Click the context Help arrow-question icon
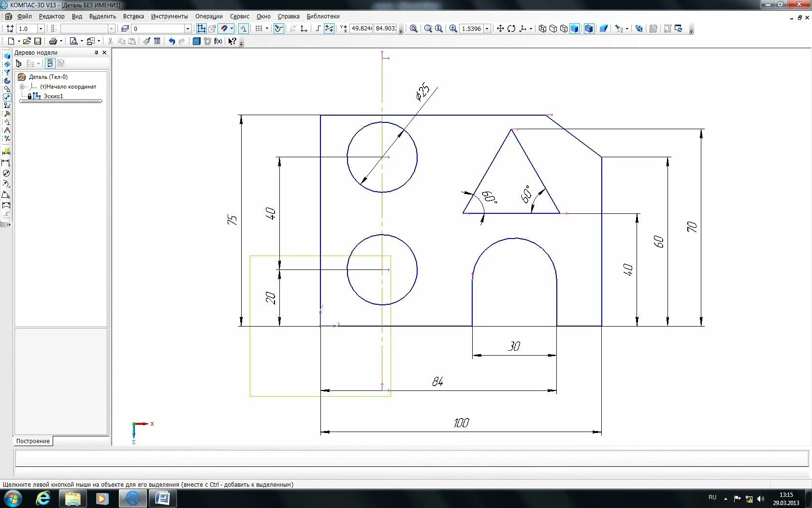Viewport: 812px width, 508px height. click(232, 41)
